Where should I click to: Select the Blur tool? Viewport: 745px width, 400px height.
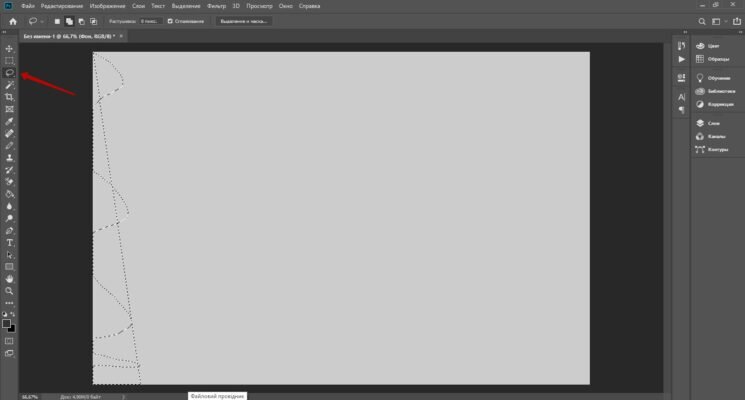(9, 206)
